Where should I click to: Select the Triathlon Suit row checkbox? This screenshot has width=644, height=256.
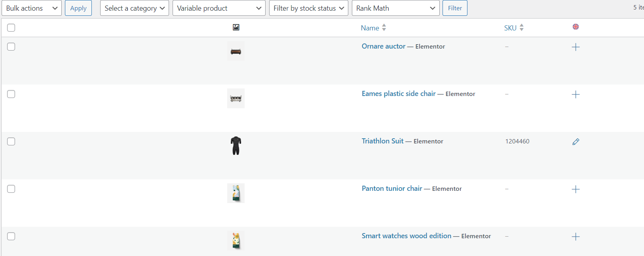(11, 141)
